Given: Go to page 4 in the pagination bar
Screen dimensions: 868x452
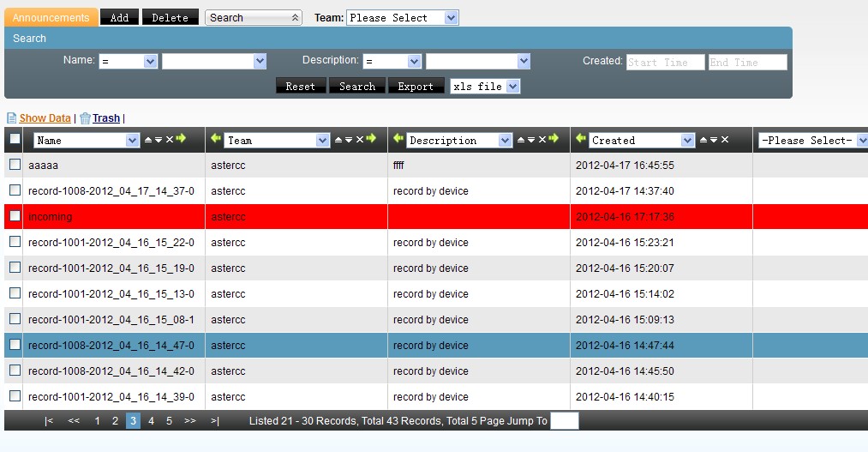Looking at the screenshot, I should coord(151,421).
